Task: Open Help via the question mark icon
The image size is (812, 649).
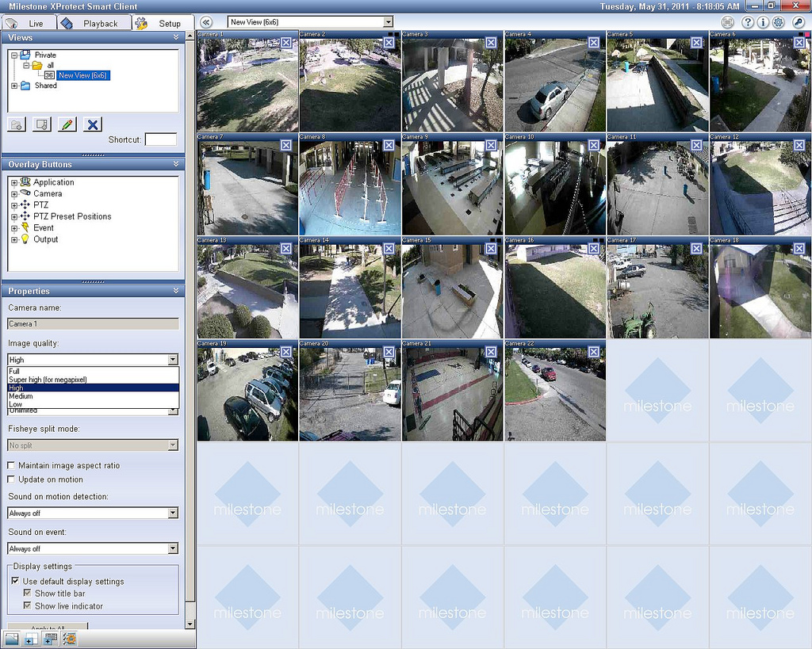Action: pyautogui.click(x=747, y=22)
